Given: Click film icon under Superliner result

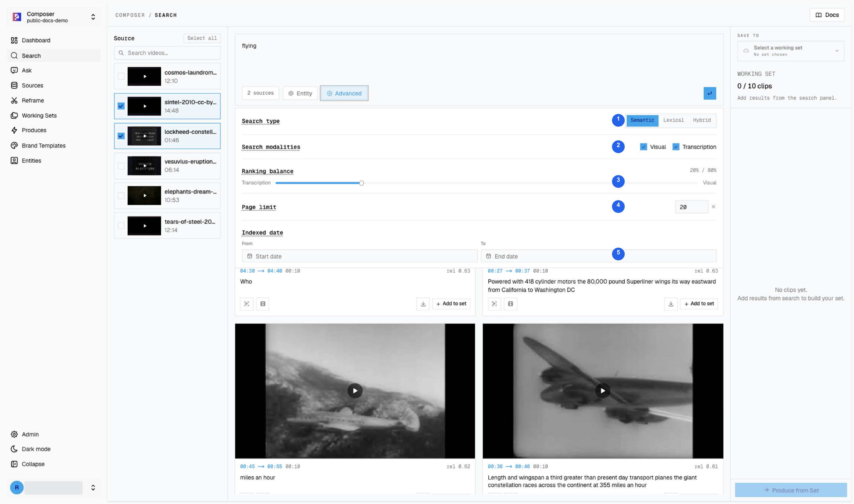Looking at the screenshot, I should point(510,303).
